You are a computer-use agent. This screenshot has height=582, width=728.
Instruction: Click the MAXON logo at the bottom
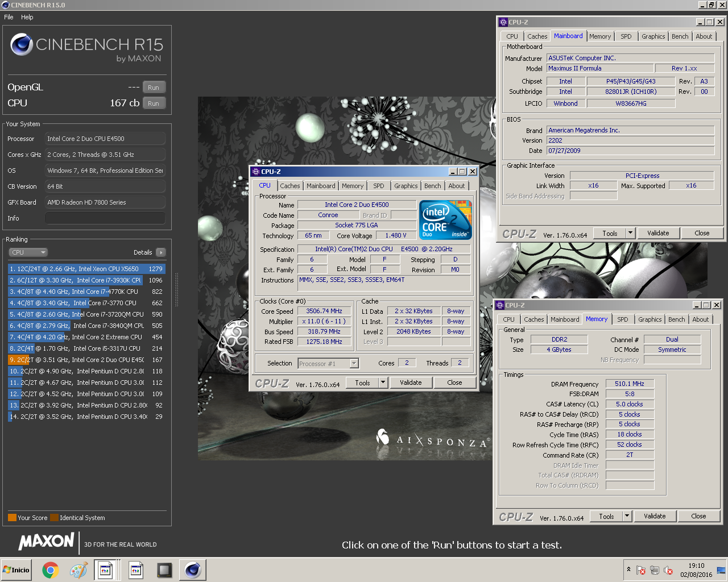point(47,542)
